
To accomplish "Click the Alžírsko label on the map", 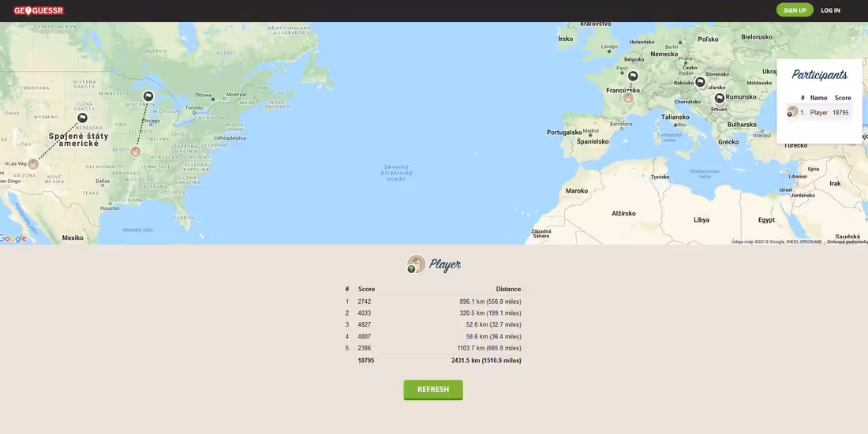I will (623, 213).
